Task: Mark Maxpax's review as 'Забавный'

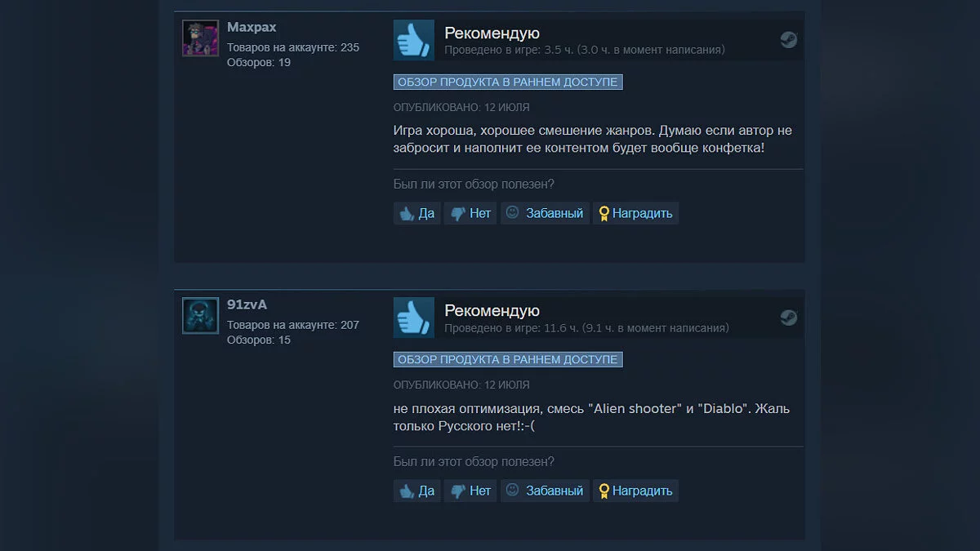Action: click(545, 213)
